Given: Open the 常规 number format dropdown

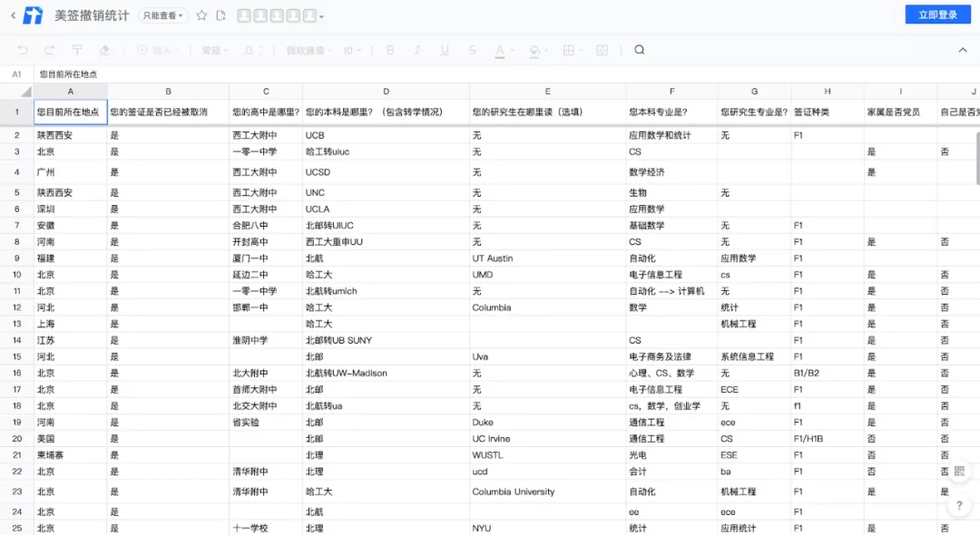Looking at the screenshot, I should 214,50.
